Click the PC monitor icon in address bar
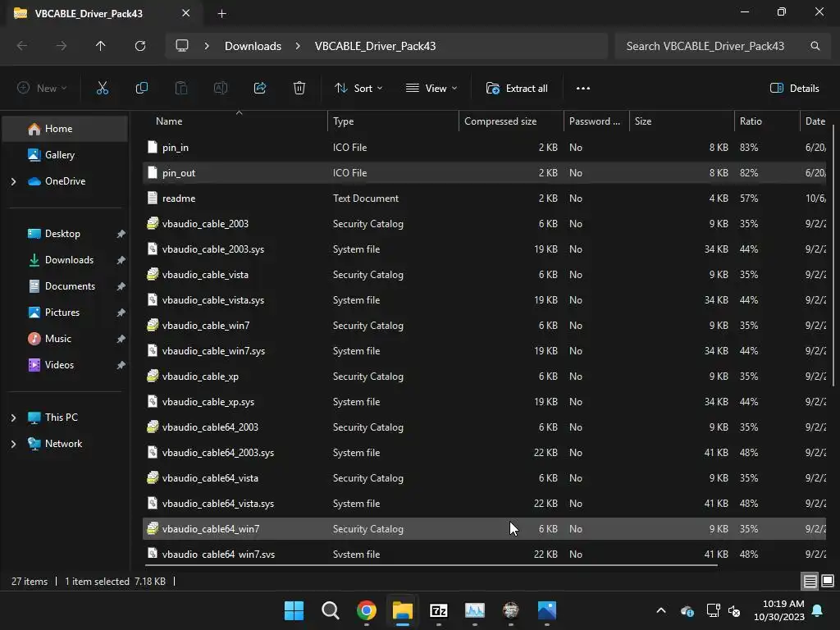The image size is (840, 630). tap(182, 46)
